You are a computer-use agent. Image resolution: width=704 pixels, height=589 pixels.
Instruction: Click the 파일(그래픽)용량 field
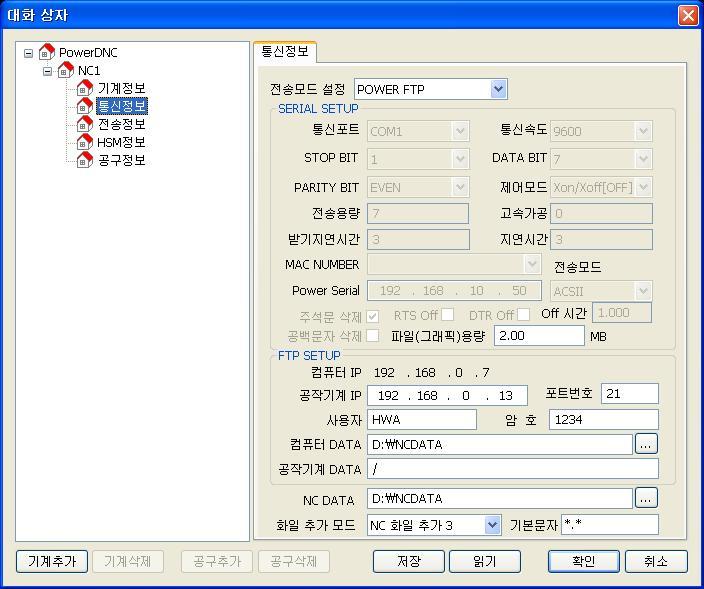[539, 335]
